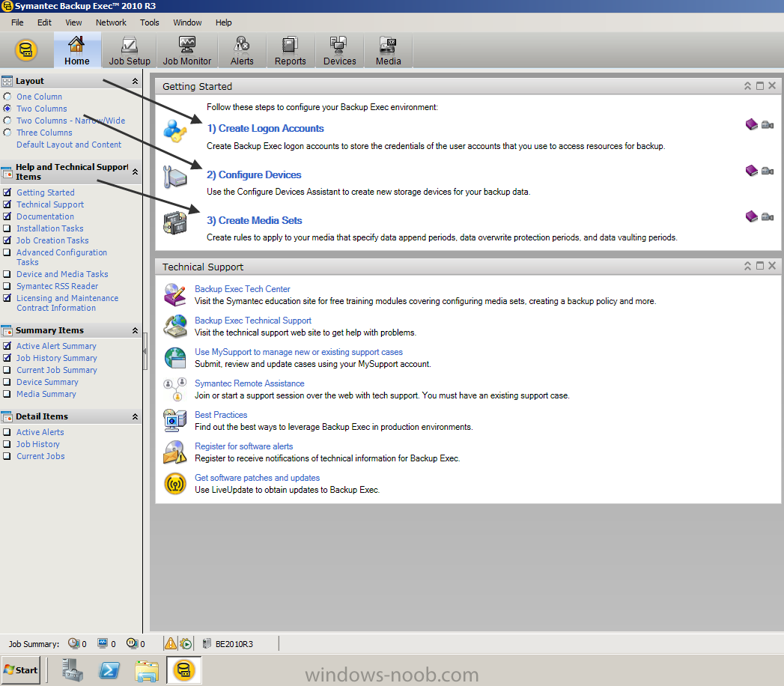
Task: Click the Symantec Remote Assistance icon
Action: pos(175,389)
